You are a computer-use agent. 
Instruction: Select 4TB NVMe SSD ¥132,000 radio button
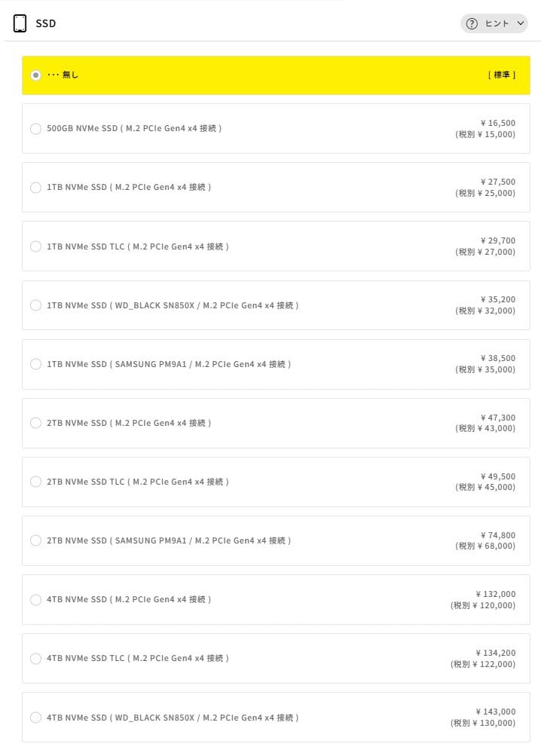(35, 599)
